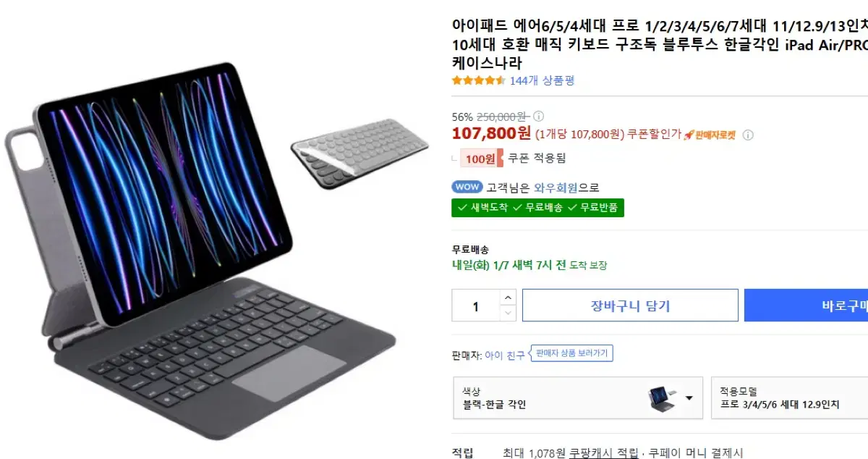
Task: Click the 바로구매 buy now button
Action: pyautogui.click(x=806, y=306)
